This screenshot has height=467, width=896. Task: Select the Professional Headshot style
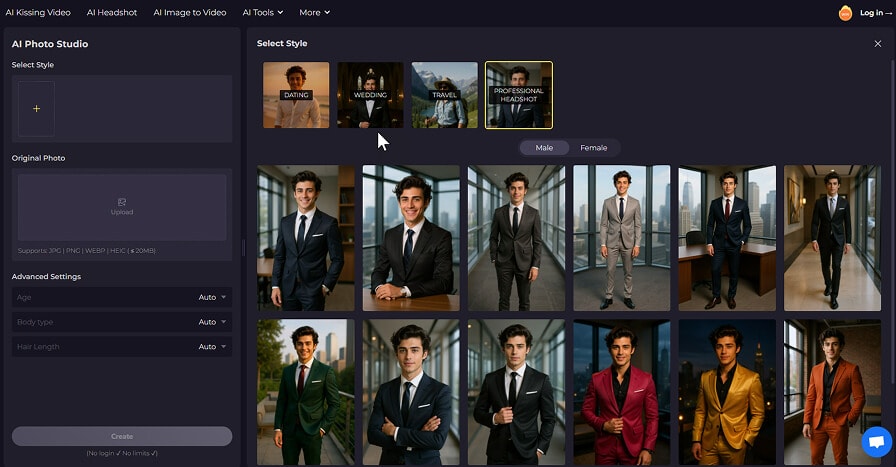tap(518, 95)
